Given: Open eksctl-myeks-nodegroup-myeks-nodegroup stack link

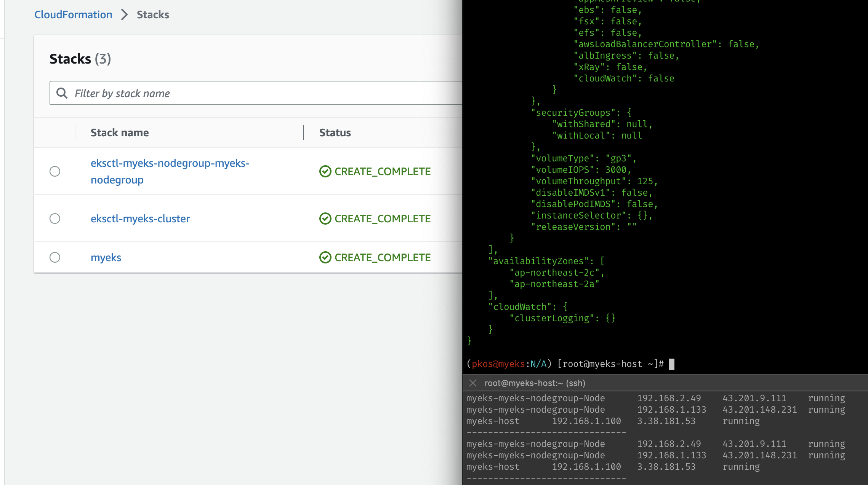Looking at the screenshot, I should point(170,171).
